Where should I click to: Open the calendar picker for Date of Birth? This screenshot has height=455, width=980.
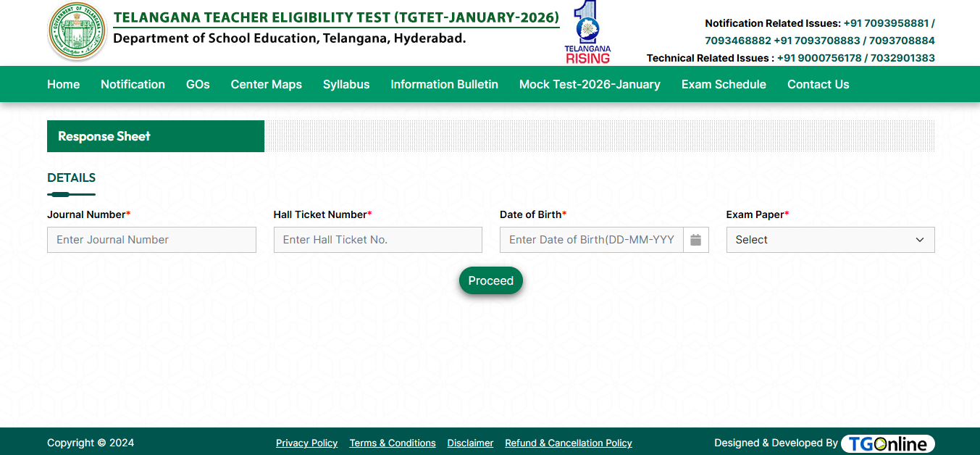point(695,239)
